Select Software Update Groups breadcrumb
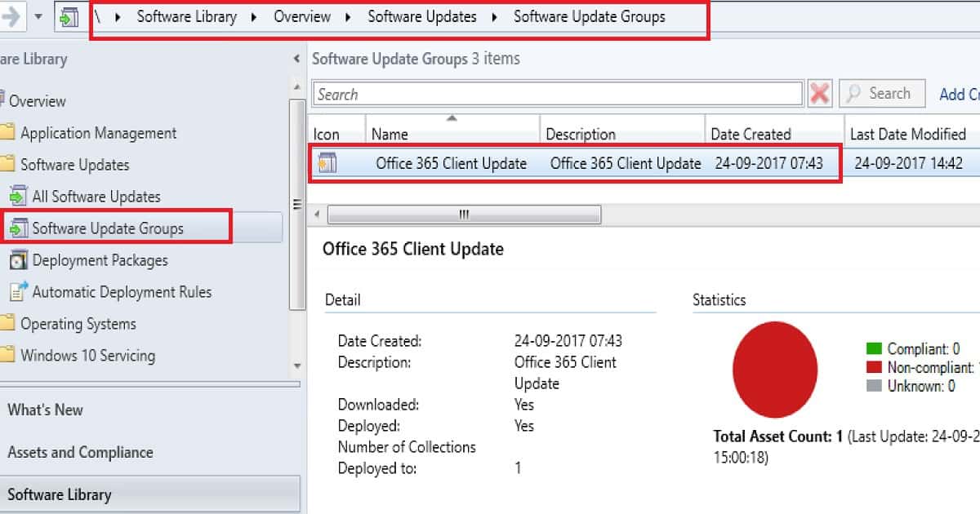The image size is (980, 514). tap(589, 16)
